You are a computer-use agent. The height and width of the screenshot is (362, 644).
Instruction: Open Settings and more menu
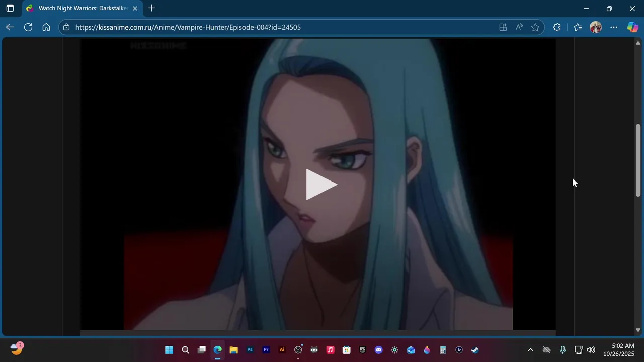click(x=614, y=27)
